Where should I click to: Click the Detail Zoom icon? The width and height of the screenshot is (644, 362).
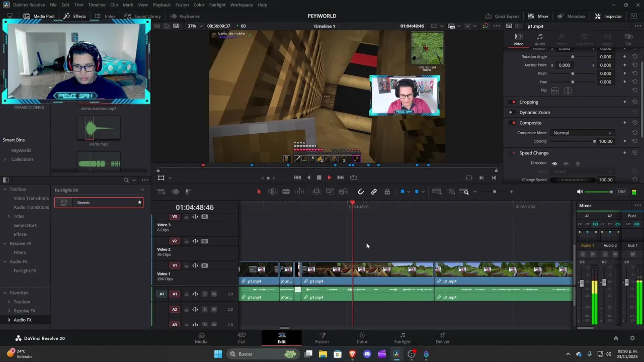451,192
